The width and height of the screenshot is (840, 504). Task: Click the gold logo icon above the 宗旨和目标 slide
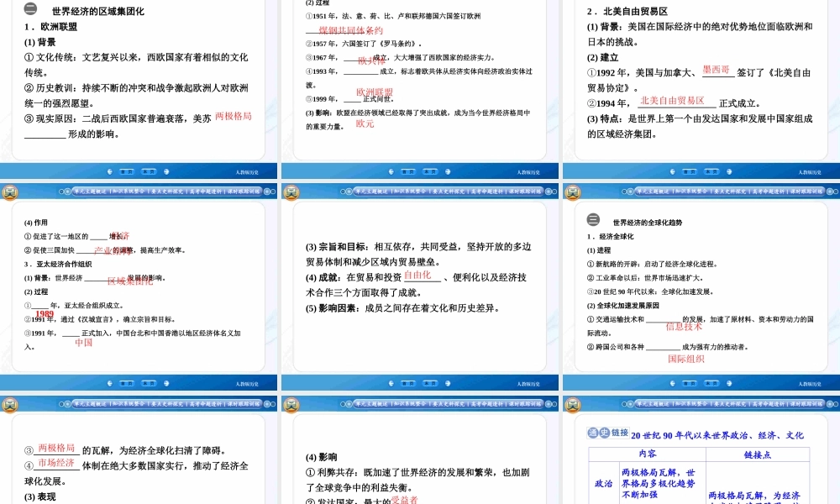pos(291,192)
